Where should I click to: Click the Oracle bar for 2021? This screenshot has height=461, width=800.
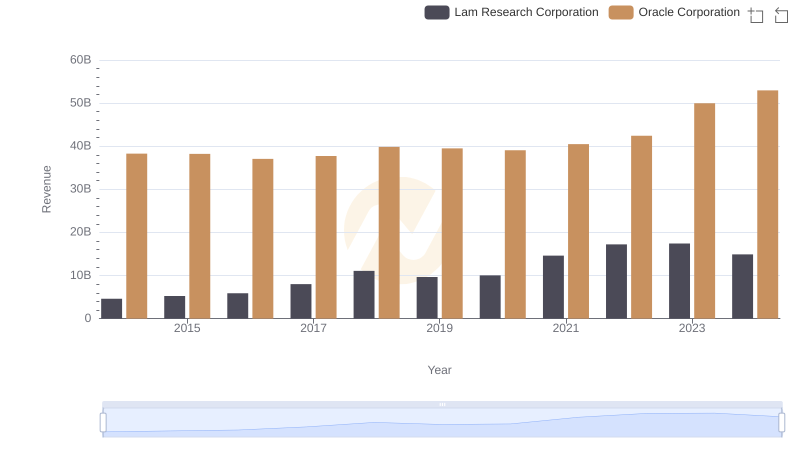[578, 231]
